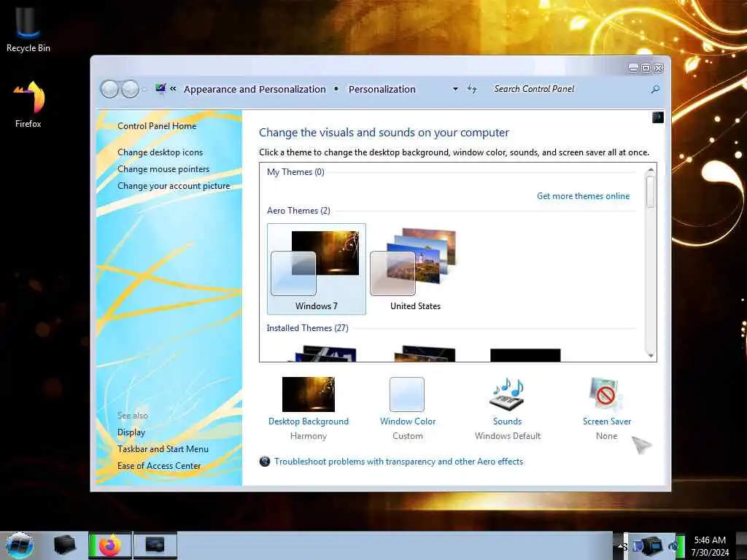Open the Screen Saver settings icon
The height and width of the screenshot is (560, 747).
click(x=606, y=394)
